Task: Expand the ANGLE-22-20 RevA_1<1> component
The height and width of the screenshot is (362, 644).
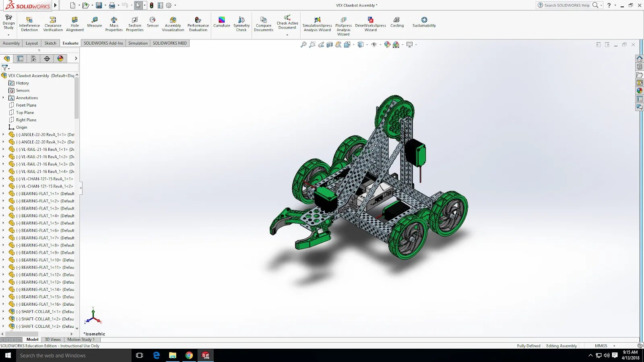Action: pos(3,135)
